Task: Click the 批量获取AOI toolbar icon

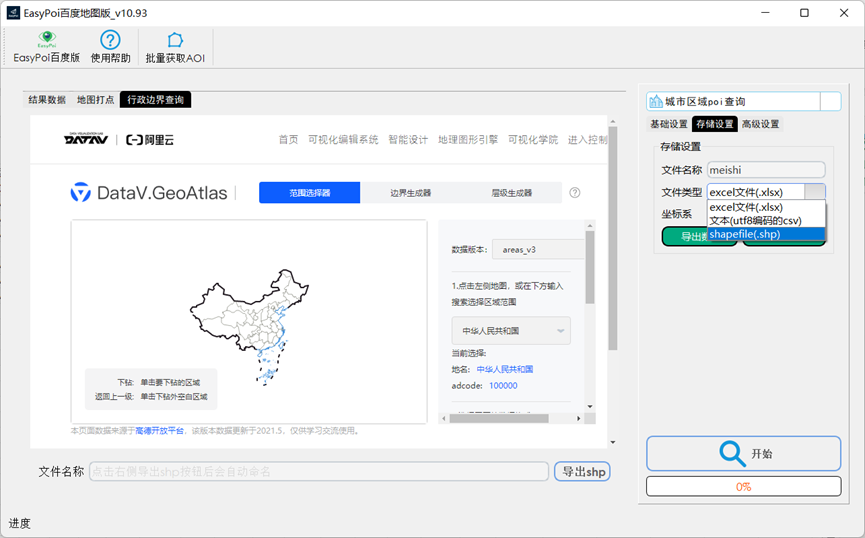Action: point(175,47)
